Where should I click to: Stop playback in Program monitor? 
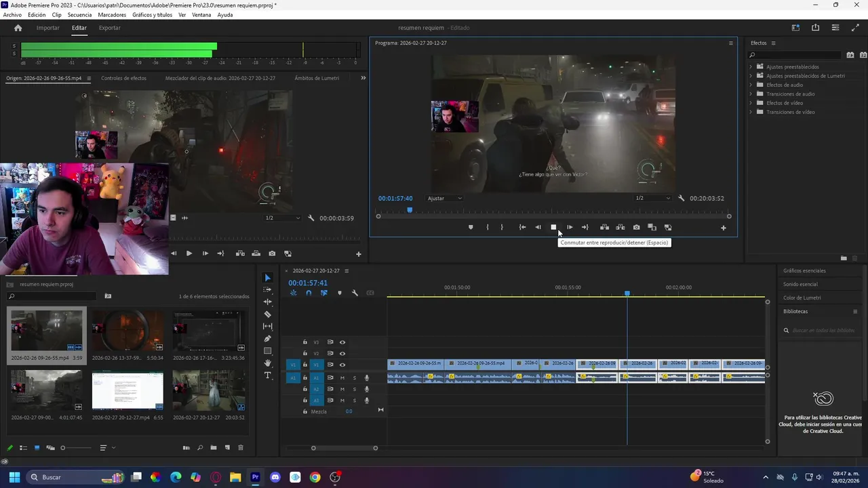click(x=553, y=227)
